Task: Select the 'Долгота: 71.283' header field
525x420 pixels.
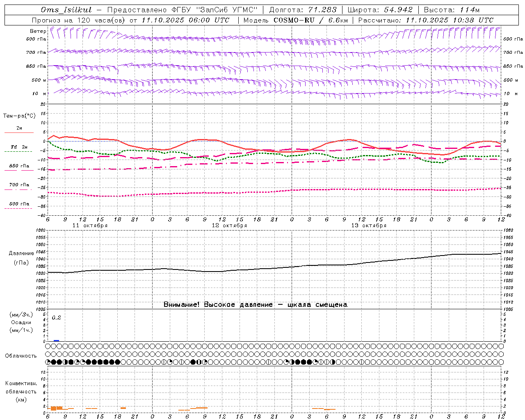Action: (x=303, y=10)
